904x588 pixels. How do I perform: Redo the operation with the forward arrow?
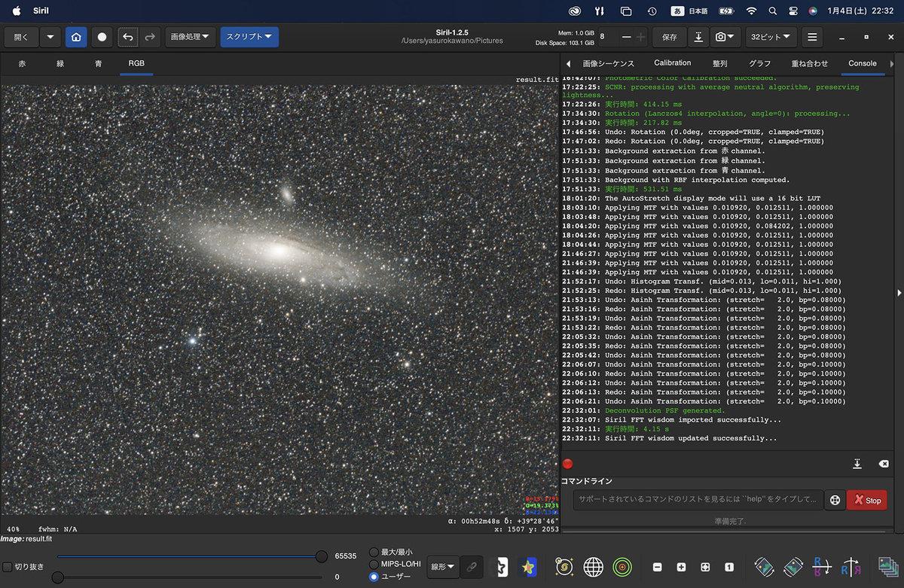click(149, 37)
